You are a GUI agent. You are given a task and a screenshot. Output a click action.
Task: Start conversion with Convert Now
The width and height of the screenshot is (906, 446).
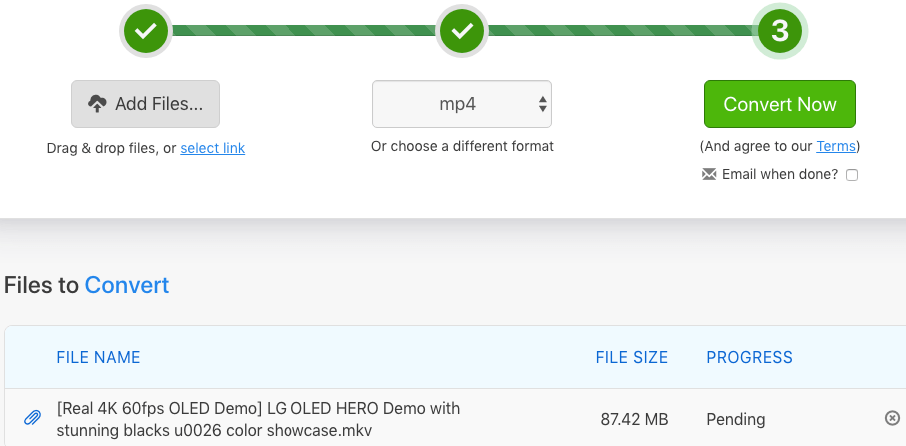(780, 104)
